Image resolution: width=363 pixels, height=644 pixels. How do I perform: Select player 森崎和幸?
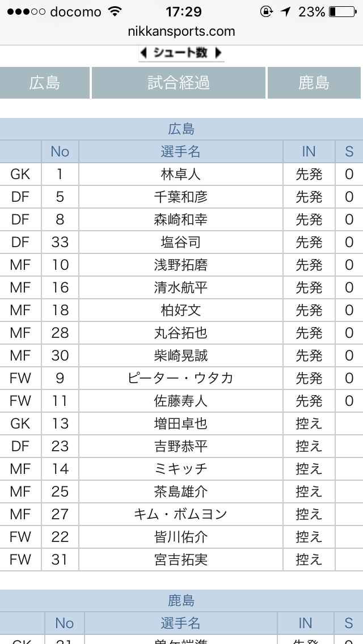click(181, 219)
